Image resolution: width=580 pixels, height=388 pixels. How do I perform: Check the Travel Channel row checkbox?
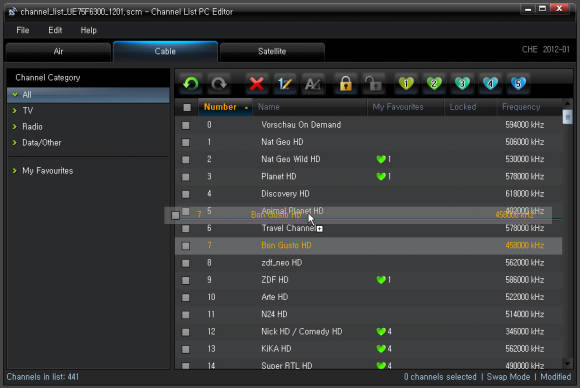pos(186,229)
